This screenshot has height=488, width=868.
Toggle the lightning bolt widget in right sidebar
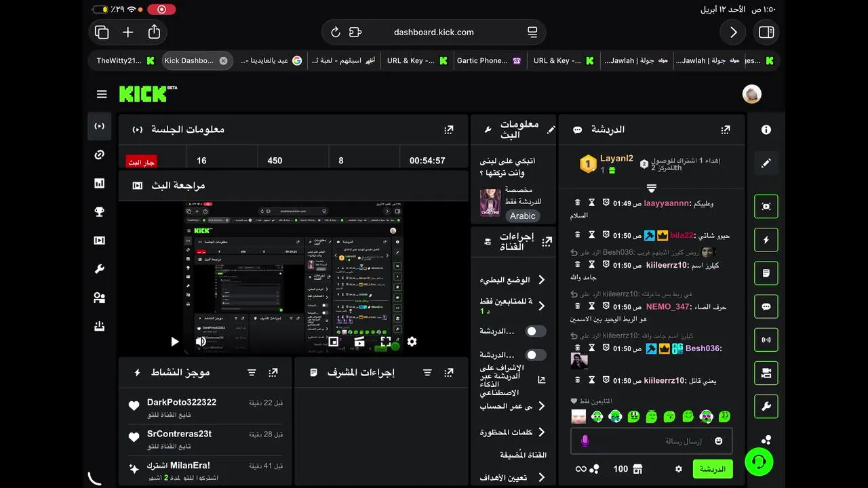pos(766,240)
